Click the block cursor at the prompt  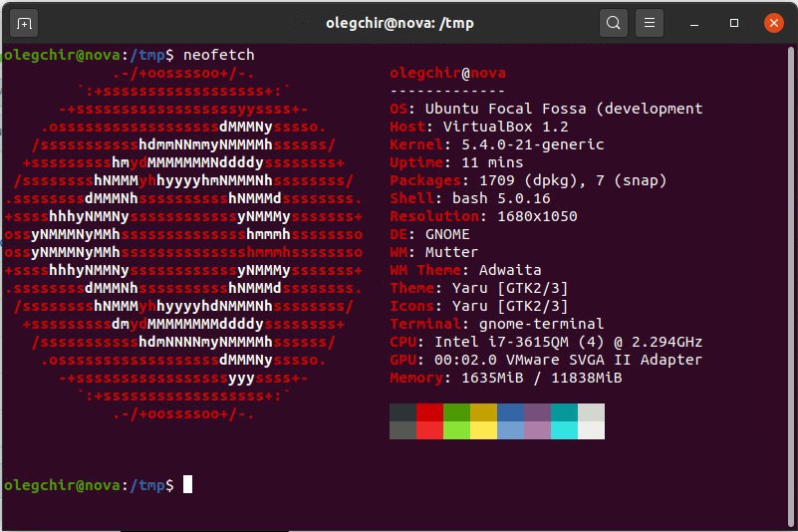188,484
